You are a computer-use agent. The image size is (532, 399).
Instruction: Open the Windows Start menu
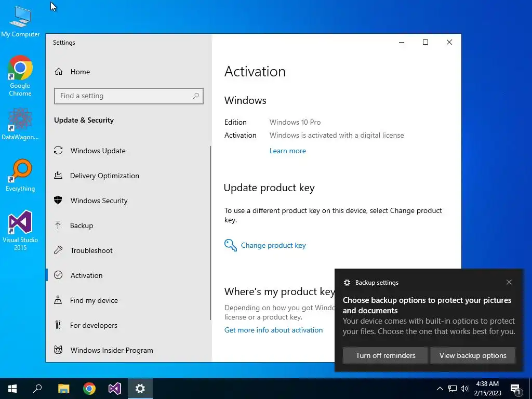12,389
